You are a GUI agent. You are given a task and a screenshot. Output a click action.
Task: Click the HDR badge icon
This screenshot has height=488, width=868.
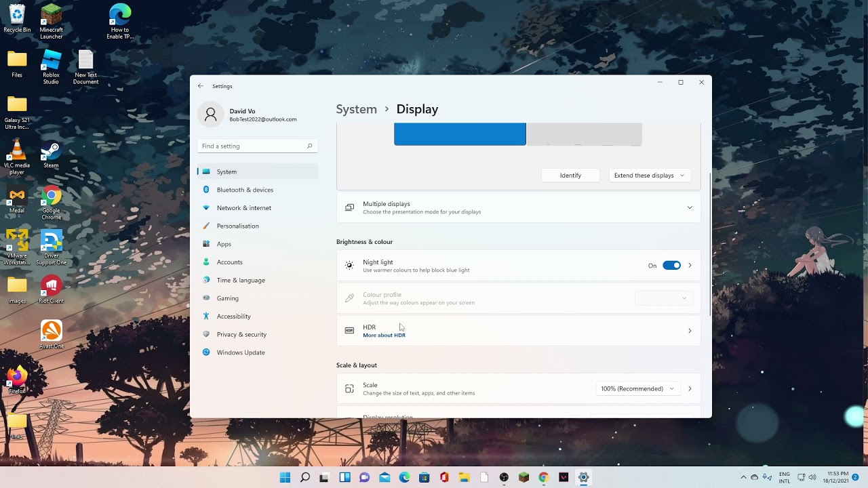[349, 331]
